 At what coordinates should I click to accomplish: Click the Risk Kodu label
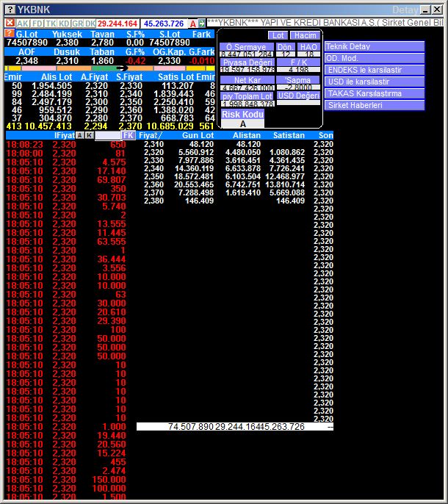242,115
